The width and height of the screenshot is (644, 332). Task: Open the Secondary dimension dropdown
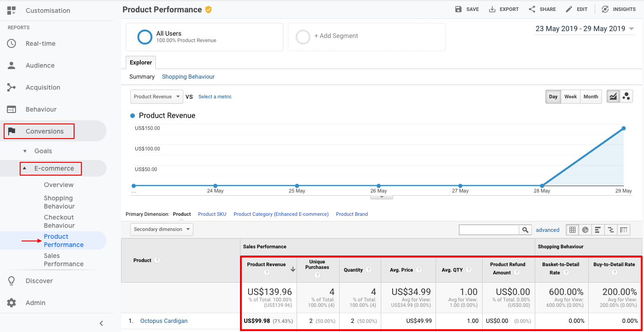pos(161,229)
